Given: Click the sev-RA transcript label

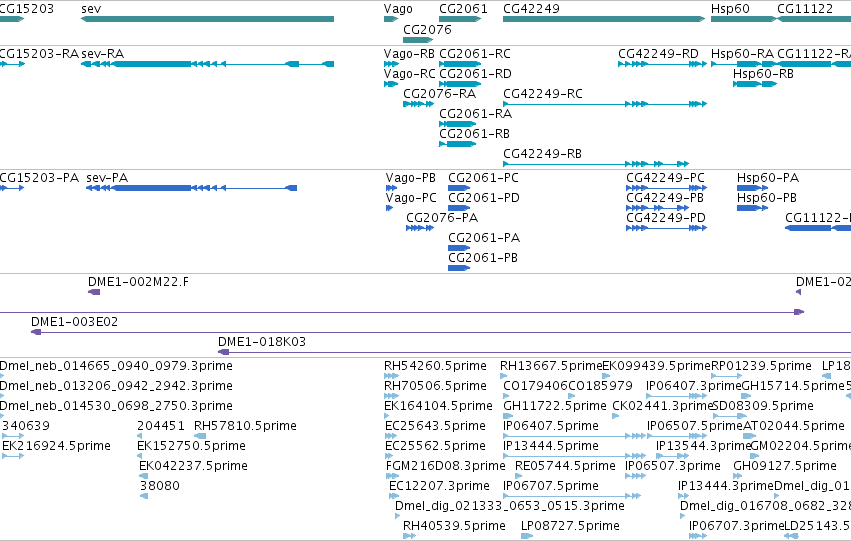Looking at the screenshot, I should point(102,54).
